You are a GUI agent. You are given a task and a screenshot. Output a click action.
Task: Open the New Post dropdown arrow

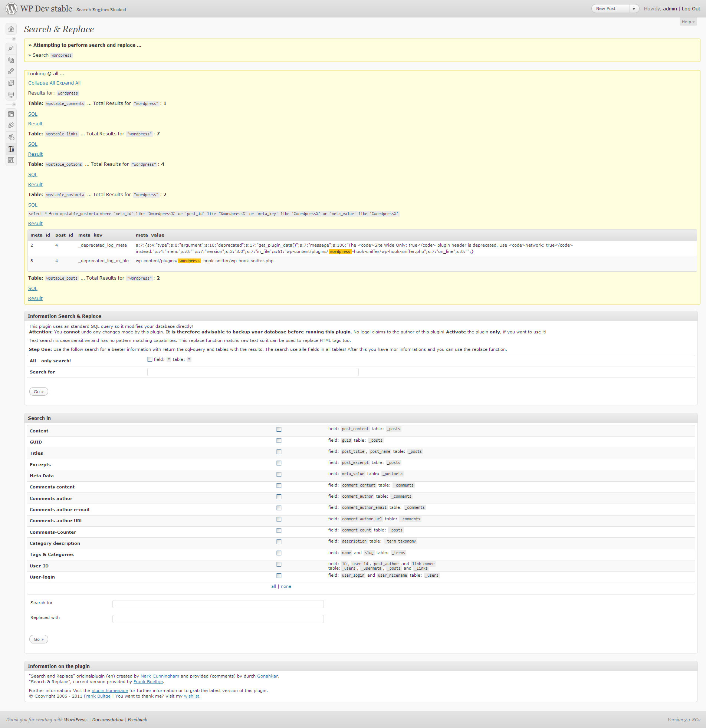point(634,9)
